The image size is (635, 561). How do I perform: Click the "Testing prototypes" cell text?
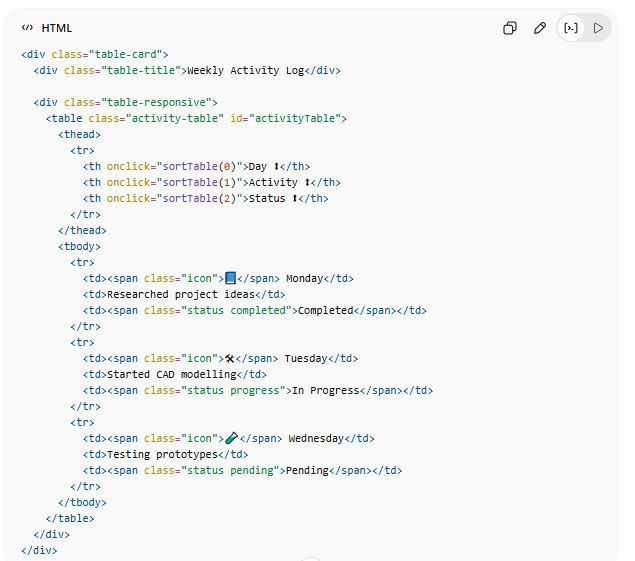click(x=162, y=454)
